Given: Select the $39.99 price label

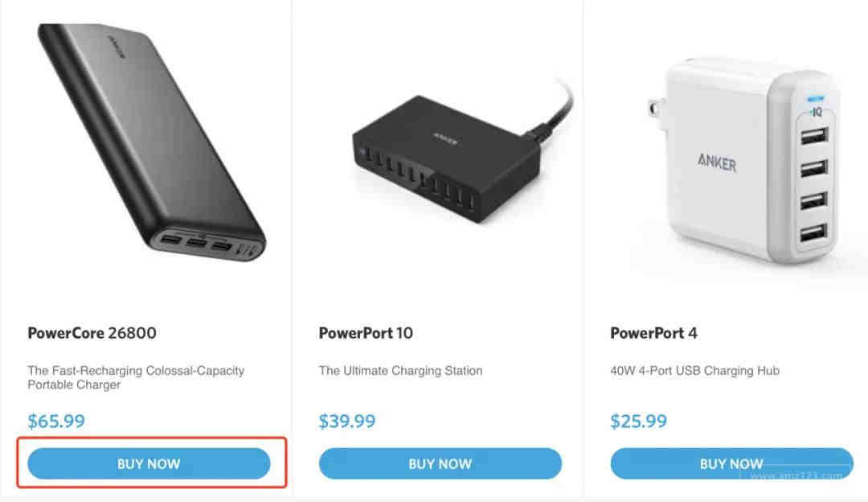Looking at the screenshot, I should 347,421.
